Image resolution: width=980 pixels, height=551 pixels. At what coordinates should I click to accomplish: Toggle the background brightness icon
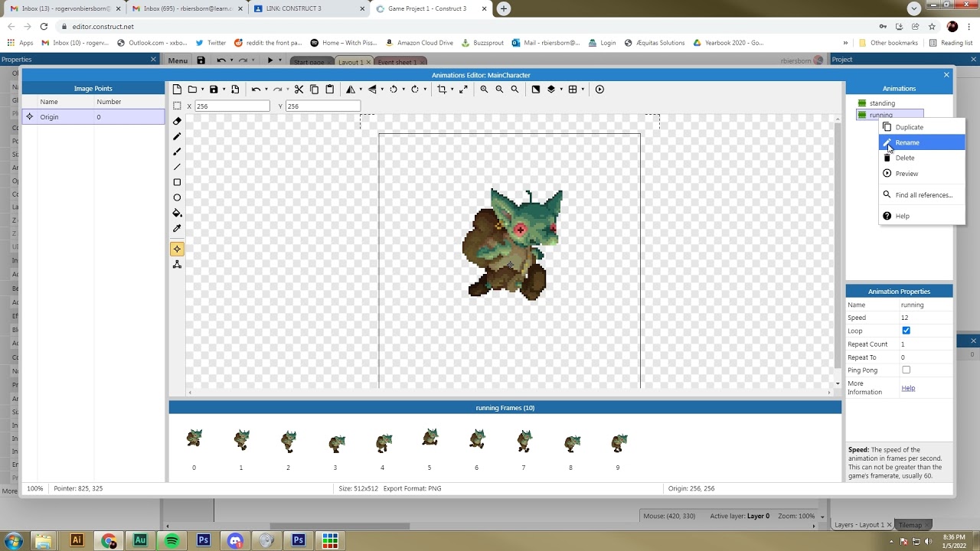coord(535,90)
